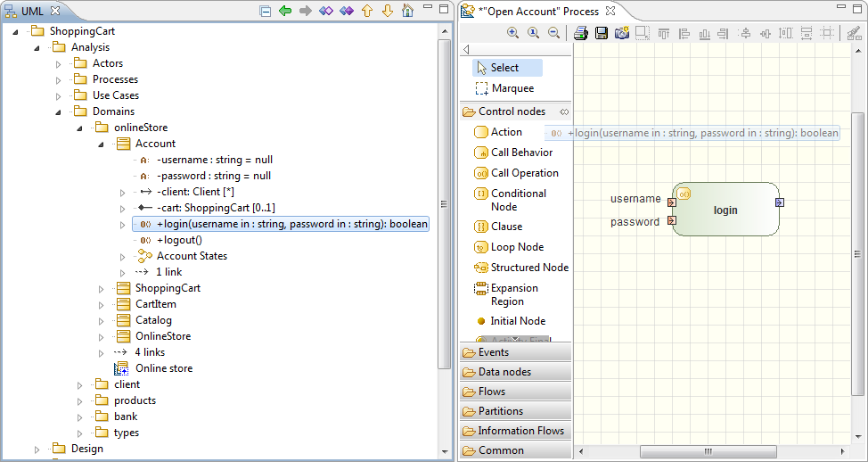
Task: Click the Print diagram icon
Action: click(581, 33)
